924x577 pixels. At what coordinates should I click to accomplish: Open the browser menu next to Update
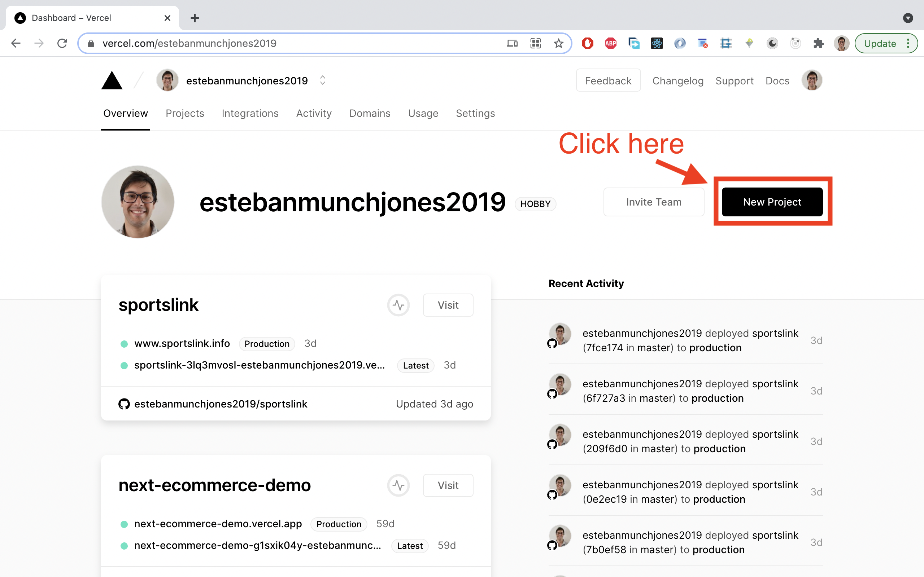pyautogui.click(x=908, y=43)
